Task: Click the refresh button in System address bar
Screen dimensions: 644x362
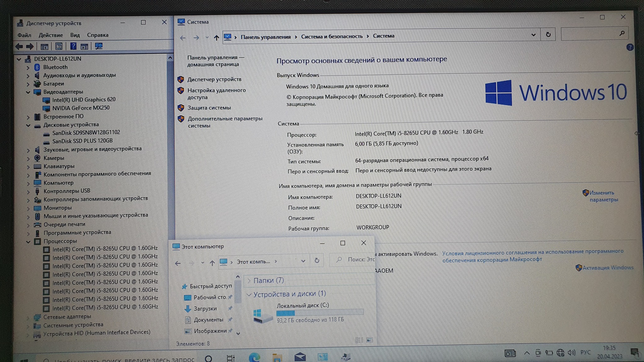Action: pyautogui.click(x=548, y=35)
